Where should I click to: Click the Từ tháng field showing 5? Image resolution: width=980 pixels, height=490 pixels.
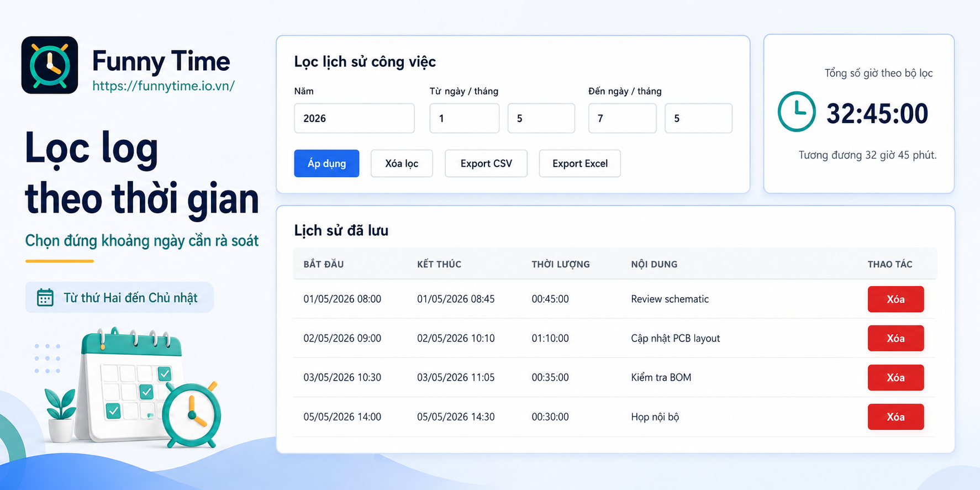coord(541,118)
